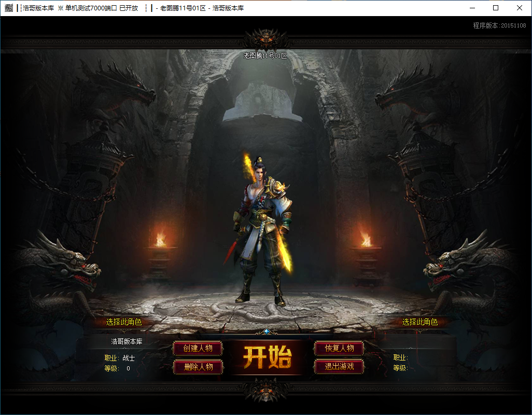Click the character name 浩哥版本库
The height and width of the screenshot is (415, 532).
(x=127, y=341)
